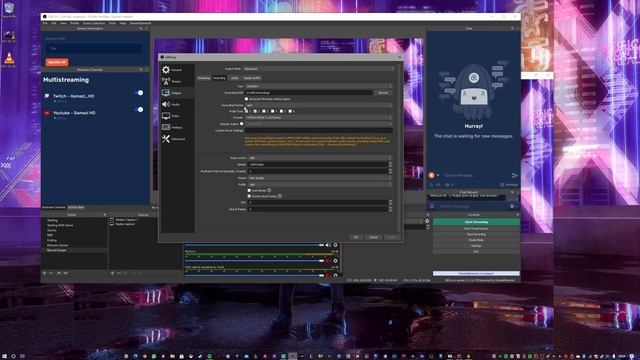Image resolution: width=640 pixels, height=360 pixels.
Task: Click Look-ahead help info icon
Action: coord(269,190)
